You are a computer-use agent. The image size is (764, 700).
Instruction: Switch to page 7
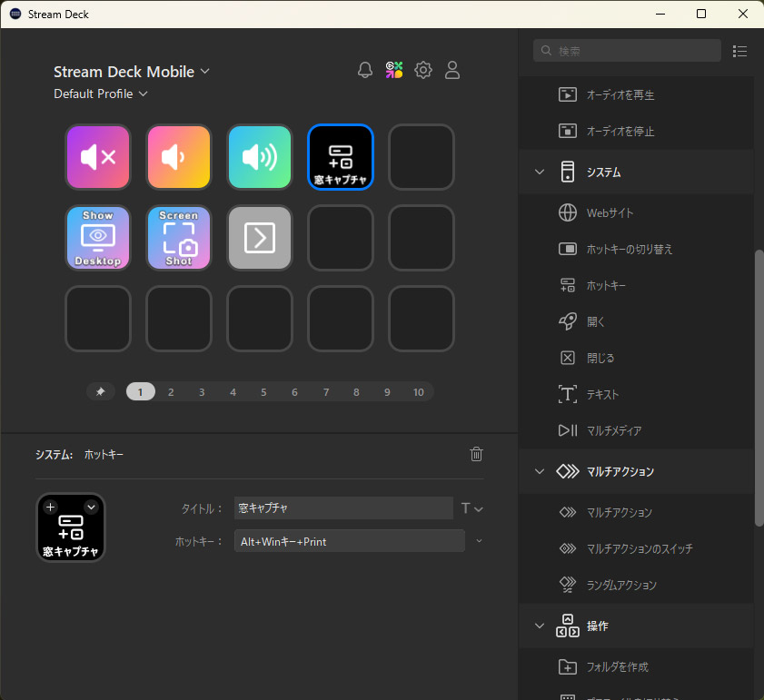click(x=326, y=391)
